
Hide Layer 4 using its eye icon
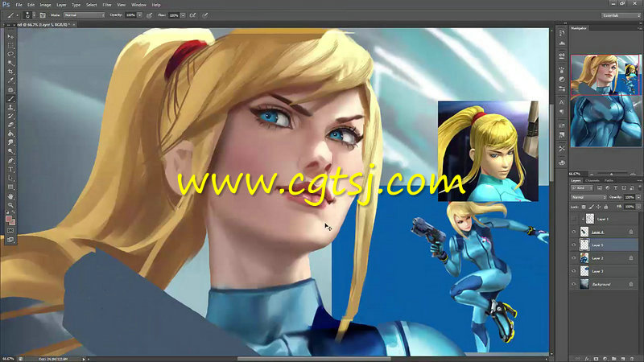[x=574, y=232]
